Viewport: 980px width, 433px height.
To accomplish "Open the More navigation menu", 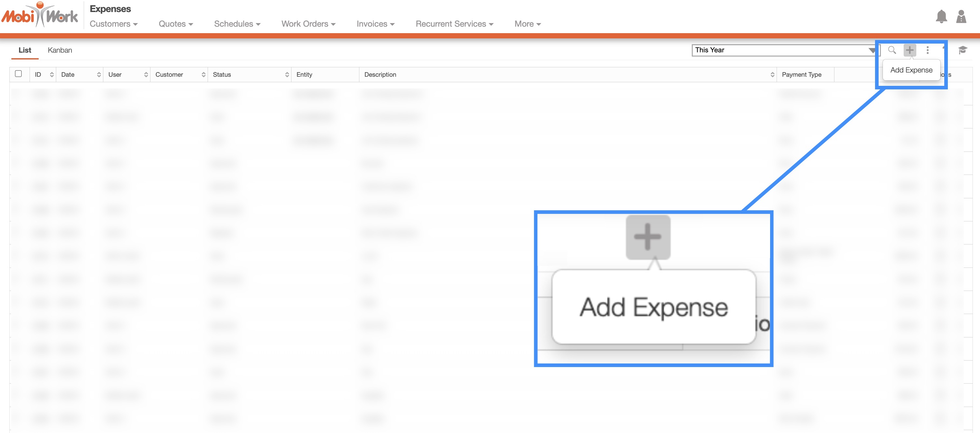I will tap(527, 24).
